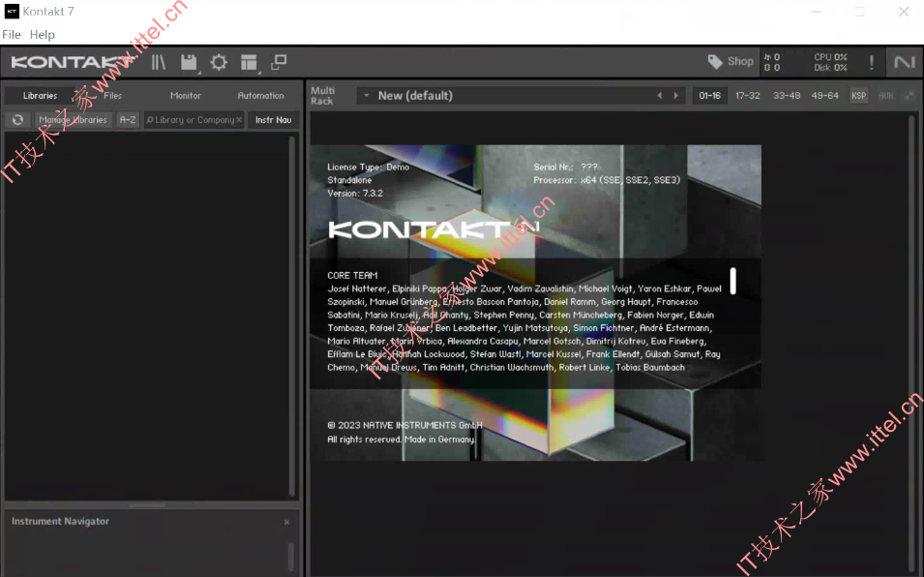Click the rack area vertical scrollbar

pyautogui.click(x=912, y=345)
